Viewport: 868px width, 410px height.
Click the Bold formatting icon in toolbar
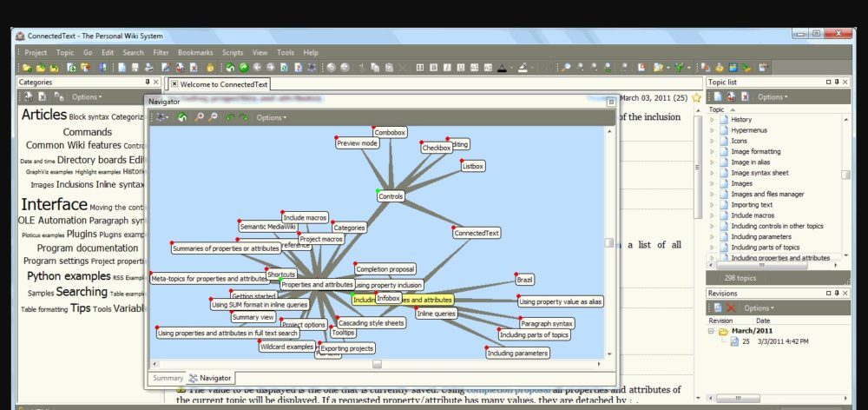point(434,67)
